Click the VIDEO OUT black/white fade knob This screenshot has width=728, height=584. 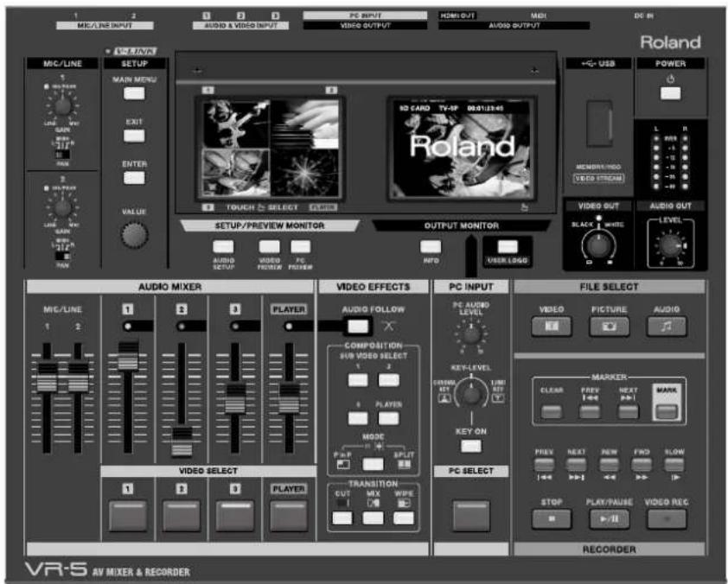(x=599, y=244)
